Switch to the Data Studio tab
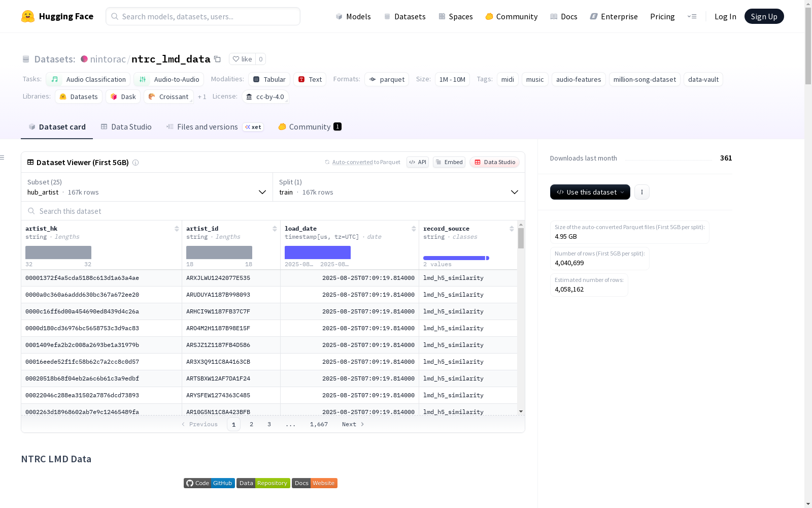Viewport: 812px width, 508px height. [126, 127]
